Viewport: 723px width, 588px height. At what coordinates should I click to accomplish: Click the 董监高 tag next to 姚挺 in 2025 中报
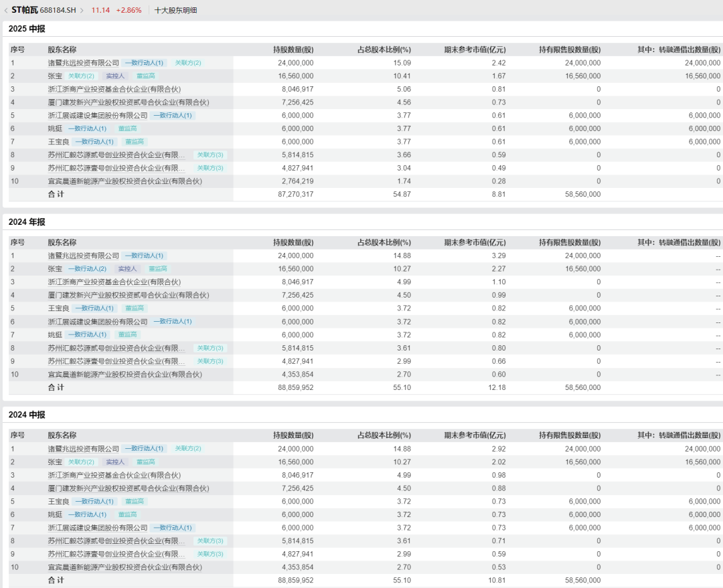pyautogui.click(x=127, y=128)
